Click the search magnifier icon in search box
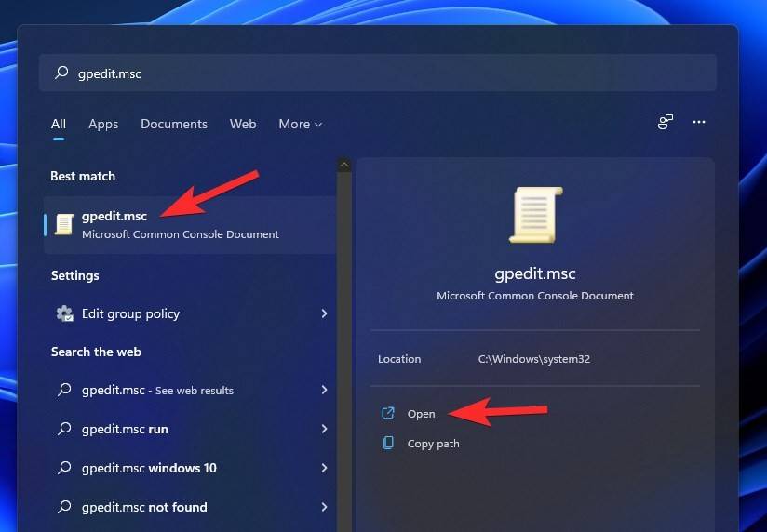 (61, 73)
